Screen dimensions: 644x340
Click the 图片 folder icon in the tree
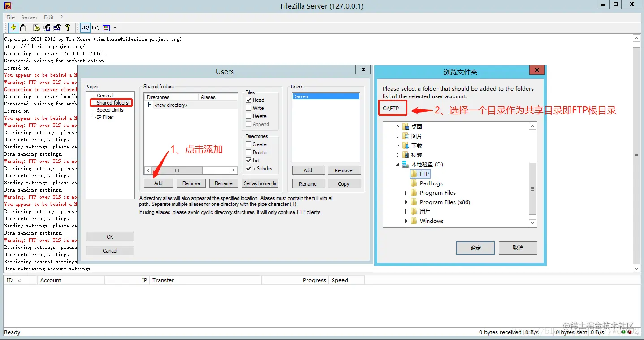(406, 136)
